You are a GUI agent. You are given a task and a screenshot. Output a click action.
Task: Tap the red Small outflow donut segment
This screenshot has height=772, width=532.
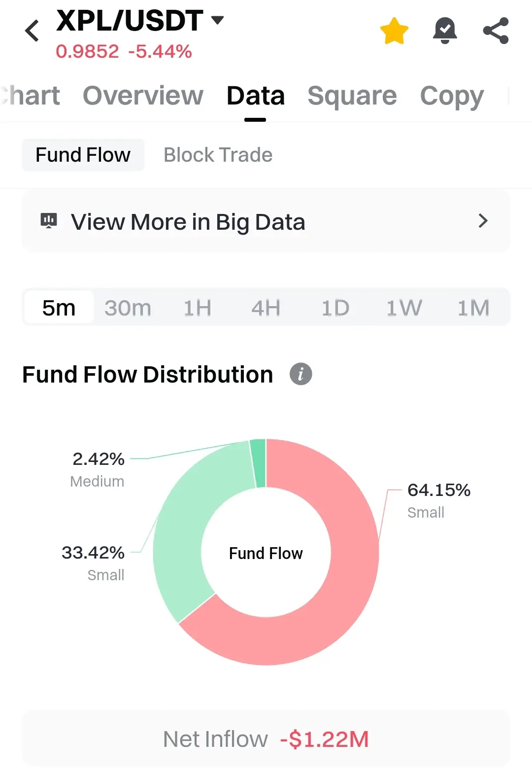click(x=345, y=592)
